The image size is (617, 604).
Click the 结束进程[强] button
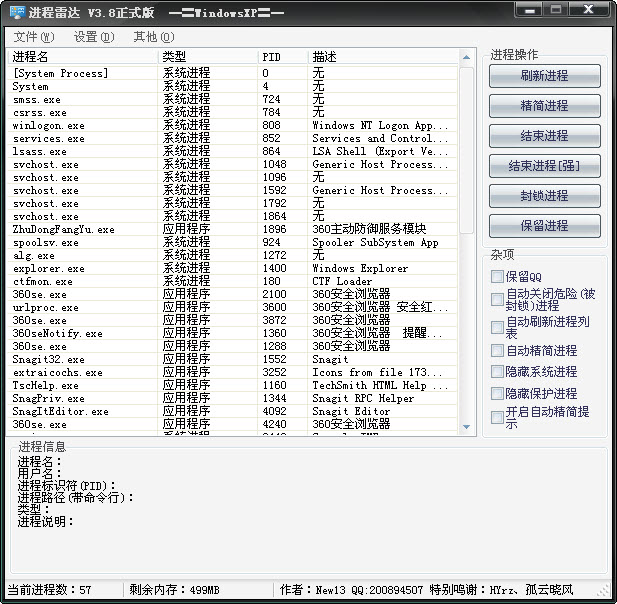pos(545,166)
